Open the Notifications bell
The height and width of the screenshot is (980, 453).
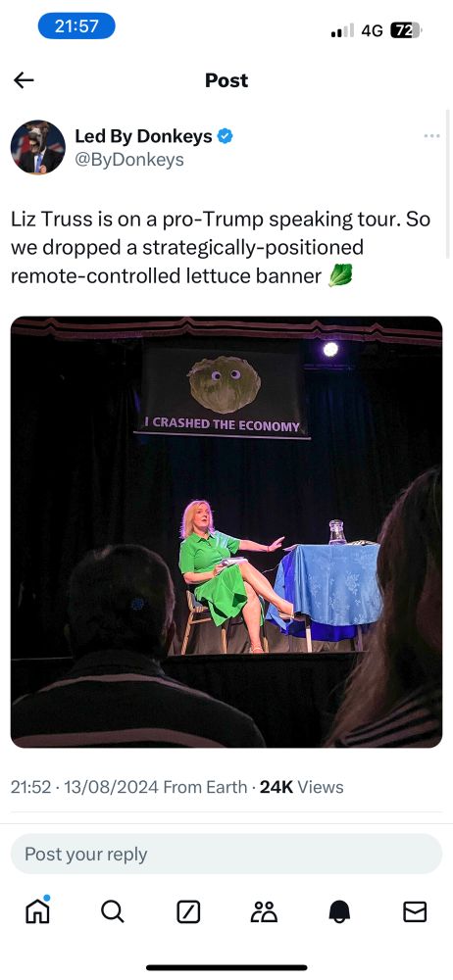[x=339, y=911]
